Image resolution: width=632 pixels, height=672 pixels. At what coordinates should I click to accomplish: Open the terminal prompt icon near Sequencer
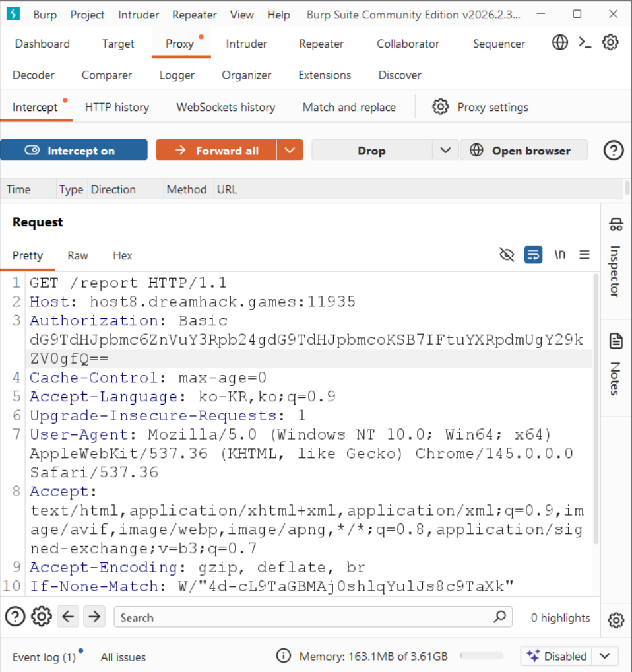pyautogui.click(x=585, y=42)
